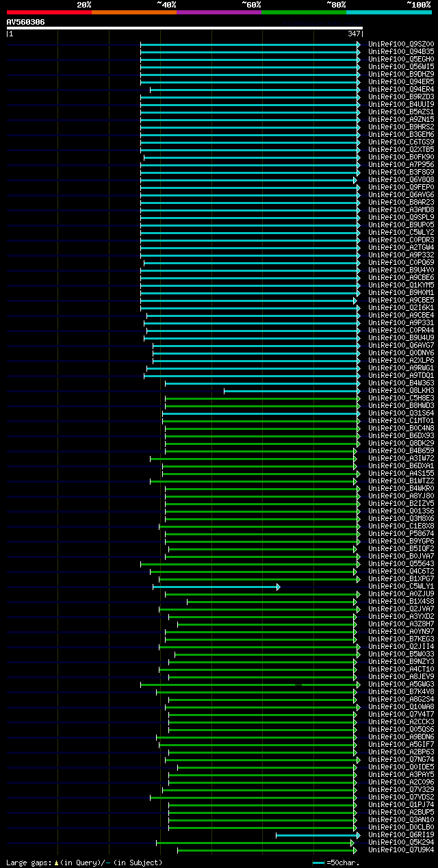Click hit label UniRef100_B8AR23
The image size is (438, 868).
pyautogui.click(x=401, y=202)
